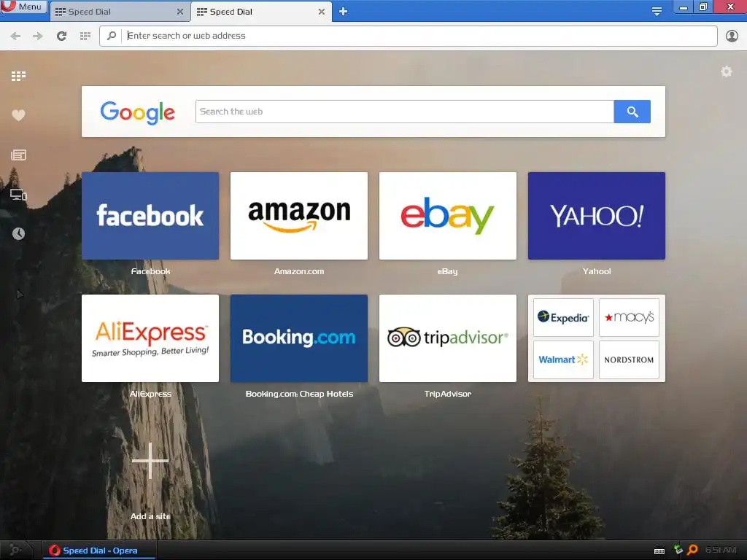Open the on-screen keyboard tray icon

pos(659,551)
